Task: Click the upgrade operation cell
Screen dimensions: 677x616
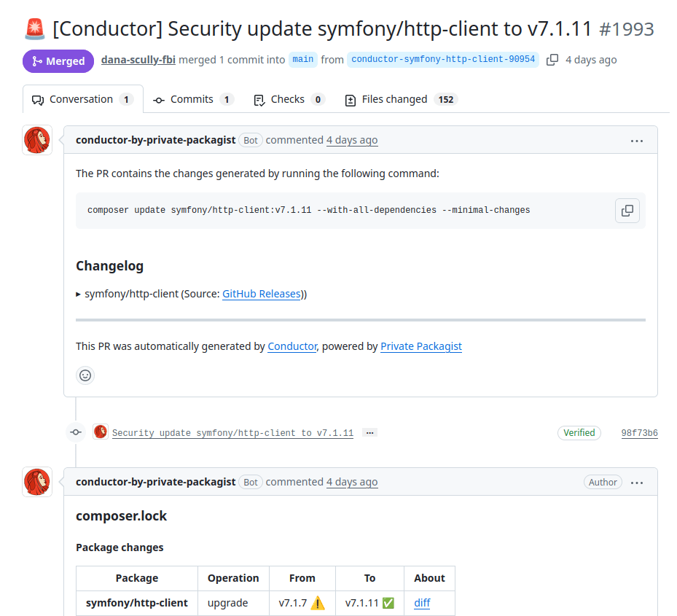Action: tap(234, 603)
